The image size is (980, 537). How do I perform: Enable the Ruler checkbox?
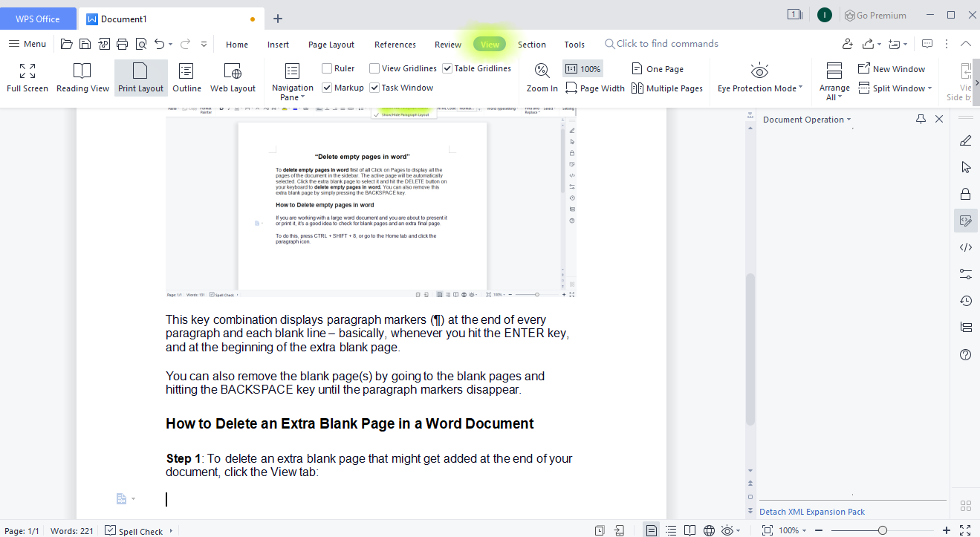tap(325, 68)
